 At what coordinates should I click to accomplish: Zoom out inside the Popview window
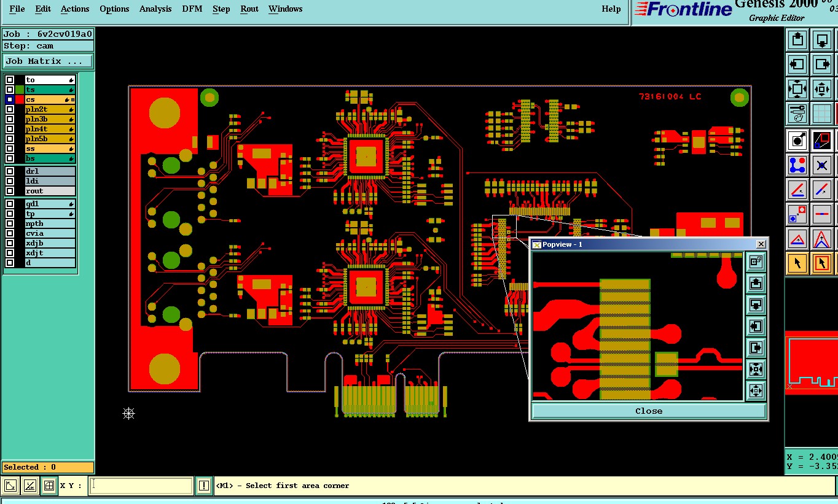(x=756, y=390)
